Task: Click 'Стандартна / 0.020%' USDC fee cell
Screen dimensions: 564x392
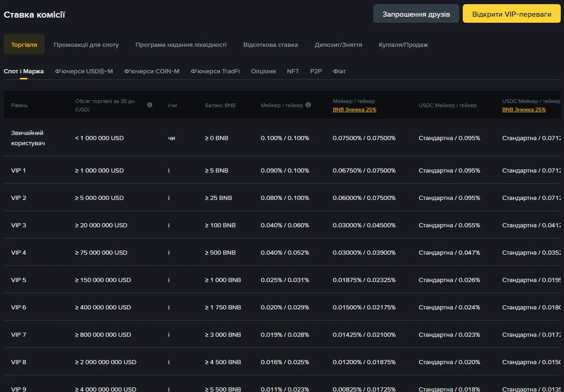Action: tap(449, 362)
